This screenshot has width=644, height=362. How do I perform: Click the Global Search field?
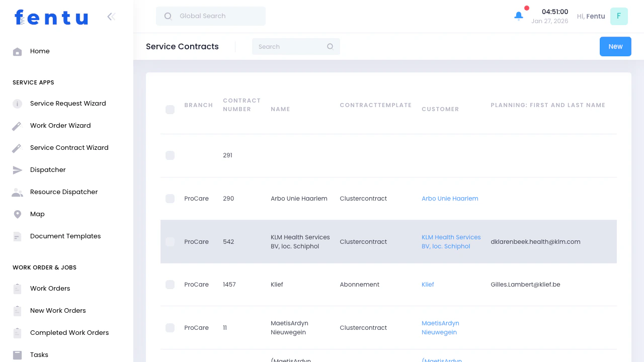tap(210, 16)
